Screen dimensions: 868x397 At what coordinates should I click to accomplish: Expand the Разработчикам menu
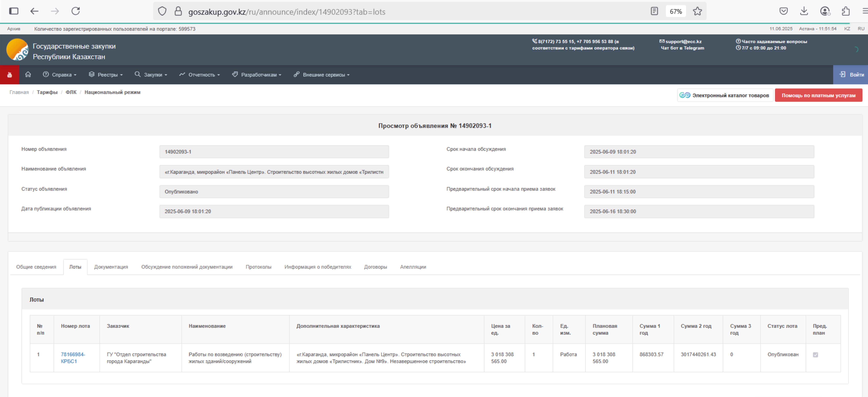[257, 75]
